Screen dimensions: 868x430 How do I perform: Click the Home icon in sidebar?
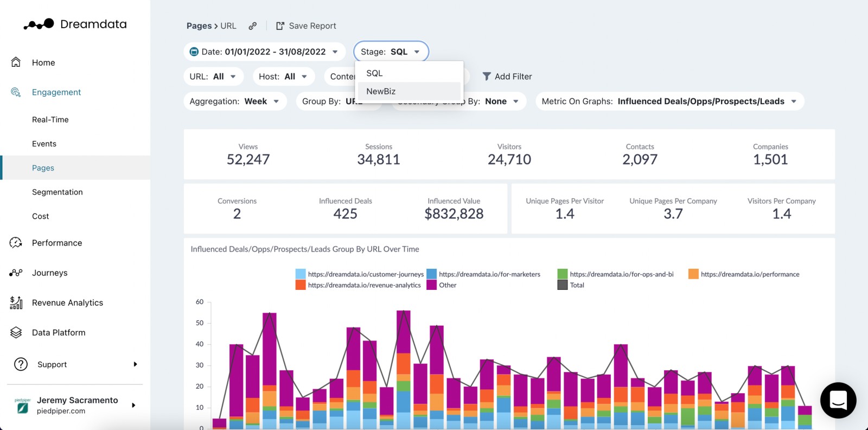pos(16,62)
